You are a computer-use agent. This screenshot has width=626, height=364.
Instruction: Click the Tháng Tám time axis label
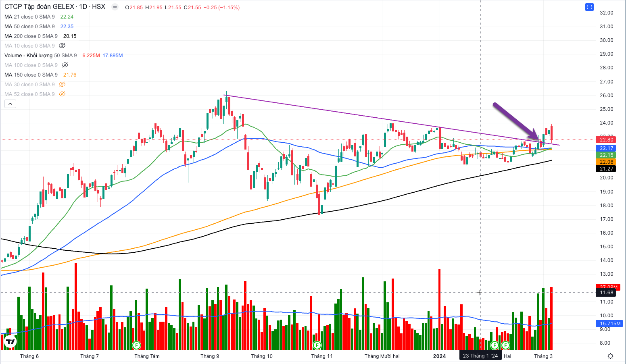coord(147,356)
